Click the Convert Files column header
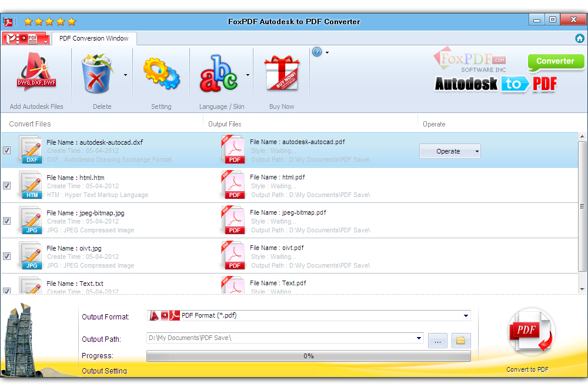 pos(30,124)
